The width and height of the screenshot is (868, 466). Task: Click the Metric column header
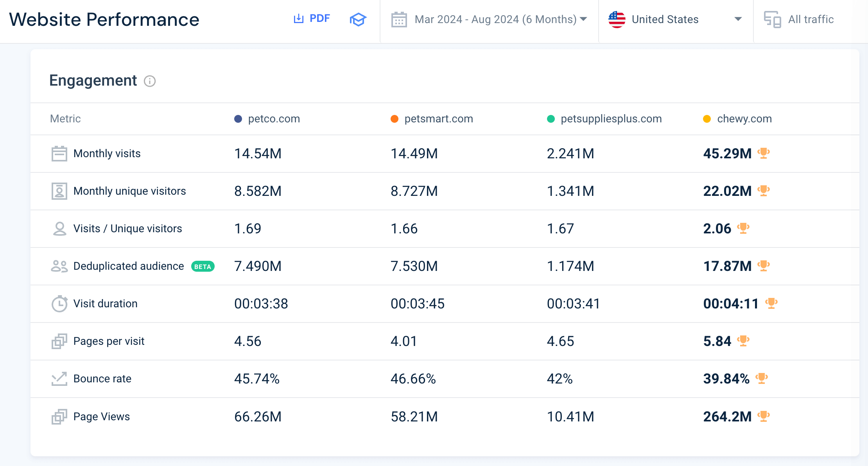[65, 119]
